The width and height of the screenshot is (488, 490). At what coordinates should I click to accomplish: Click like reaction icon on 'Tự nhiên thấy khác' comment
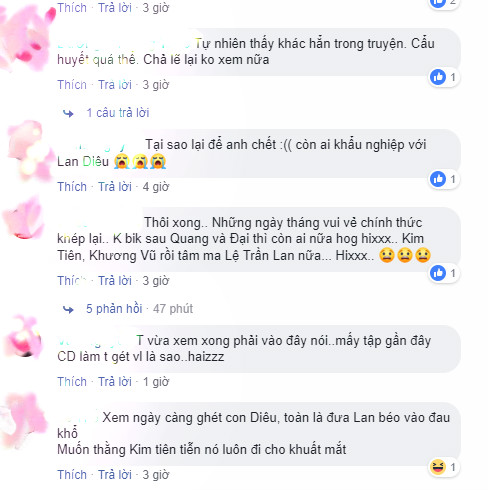point(438,77)
